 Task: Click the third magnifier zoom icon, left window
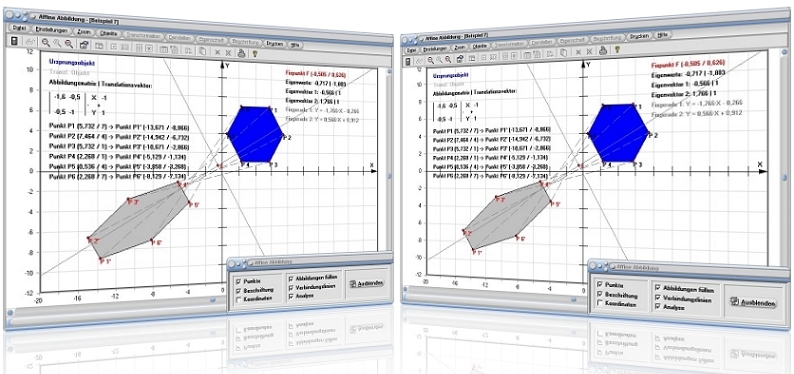(x=68, y=45)
